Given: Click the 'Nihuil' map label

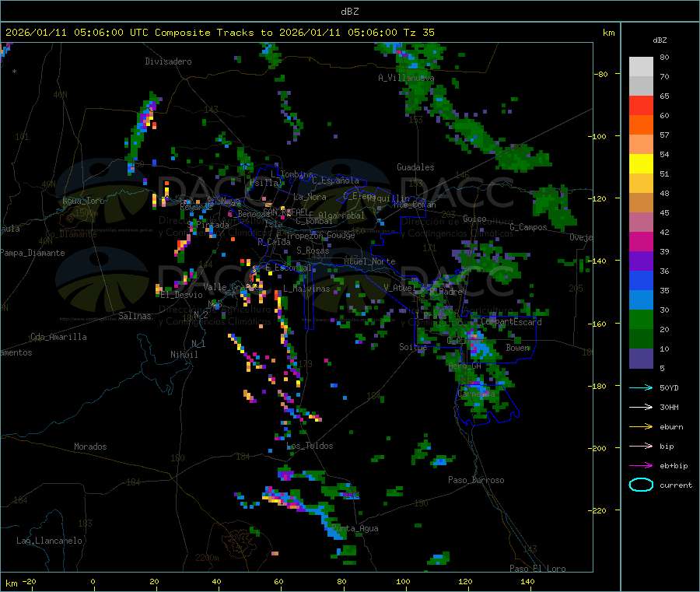Looking at the screenshot, I should point(184,355).
